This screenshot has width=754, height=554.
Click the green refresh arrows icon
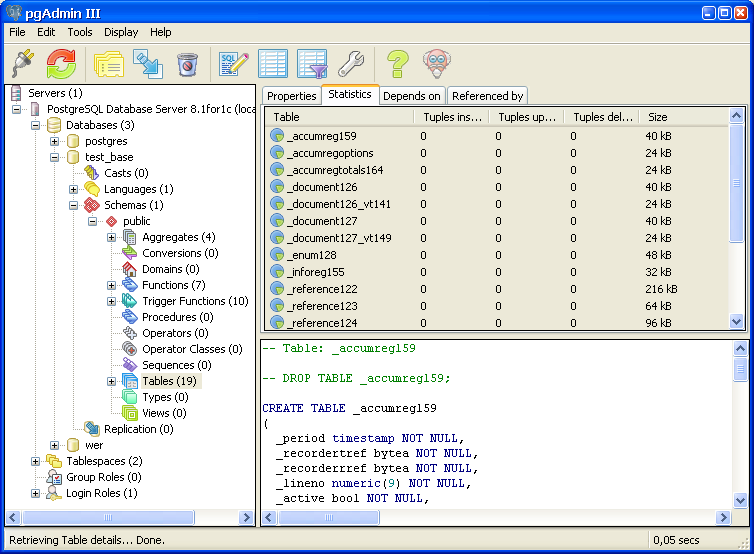point(61,64)
